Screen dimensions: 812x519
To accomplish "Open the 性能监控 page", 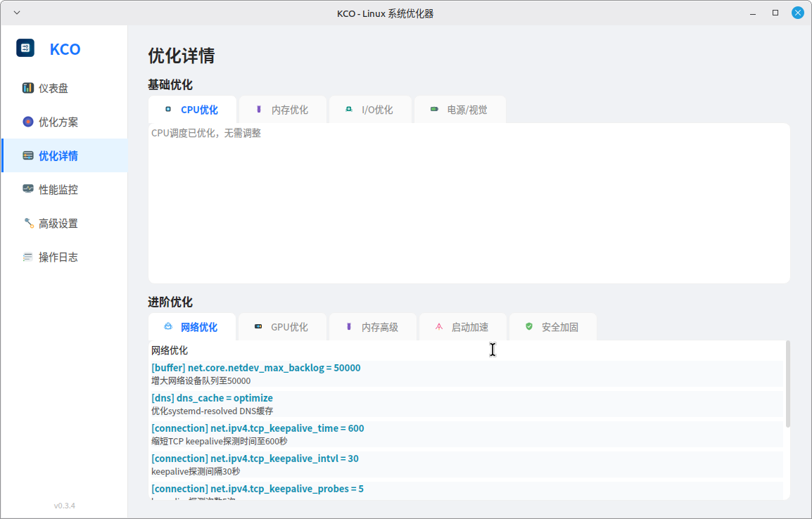I will tap(65, 189).
